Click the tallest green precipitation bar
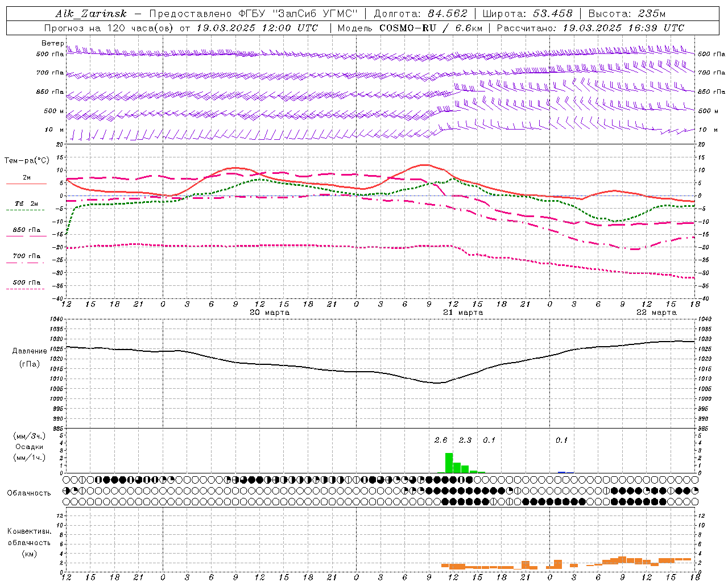 coord(449,463)
